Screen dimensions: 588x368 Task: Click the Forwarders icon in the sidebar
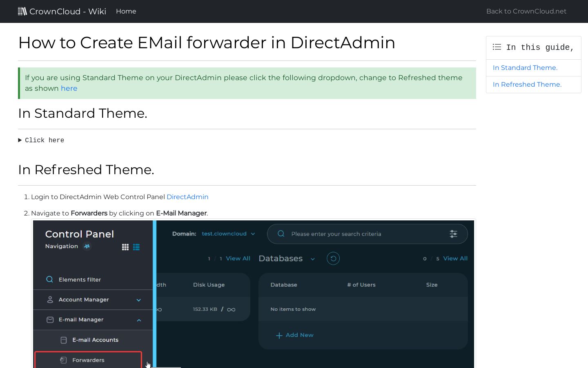[63, 360]
